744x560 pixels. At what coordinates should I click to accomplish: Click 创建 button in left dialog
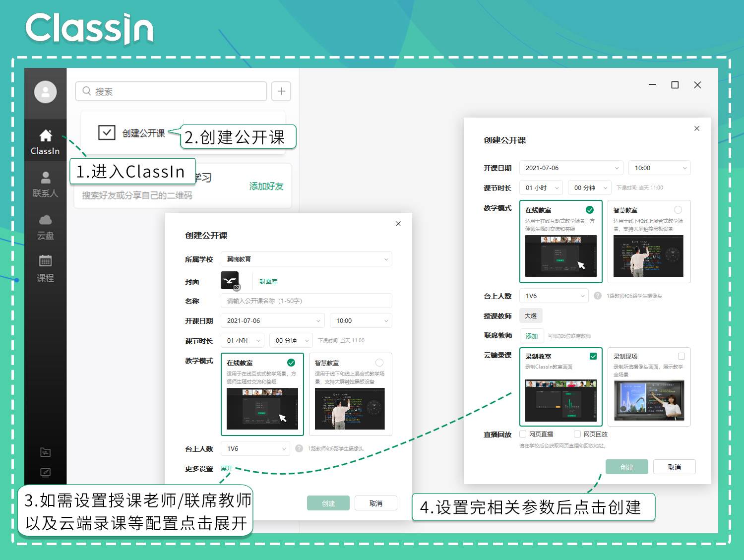click(x=328, y=503)
